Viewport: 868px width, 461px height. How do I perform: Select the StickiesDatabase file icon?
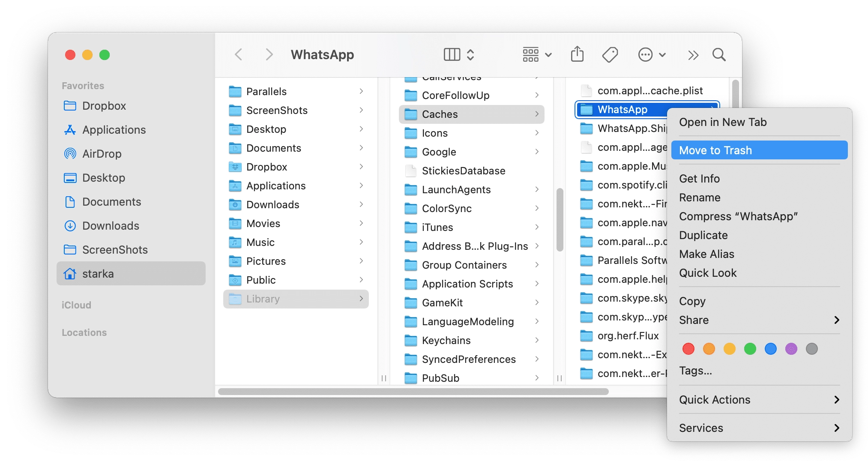point(410,171)
